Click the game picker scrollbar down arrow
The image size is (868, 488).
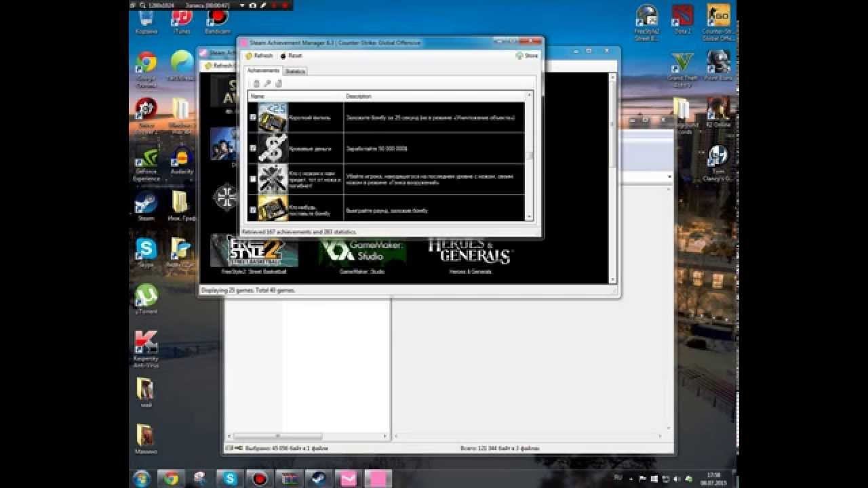[x=613, y=279]
